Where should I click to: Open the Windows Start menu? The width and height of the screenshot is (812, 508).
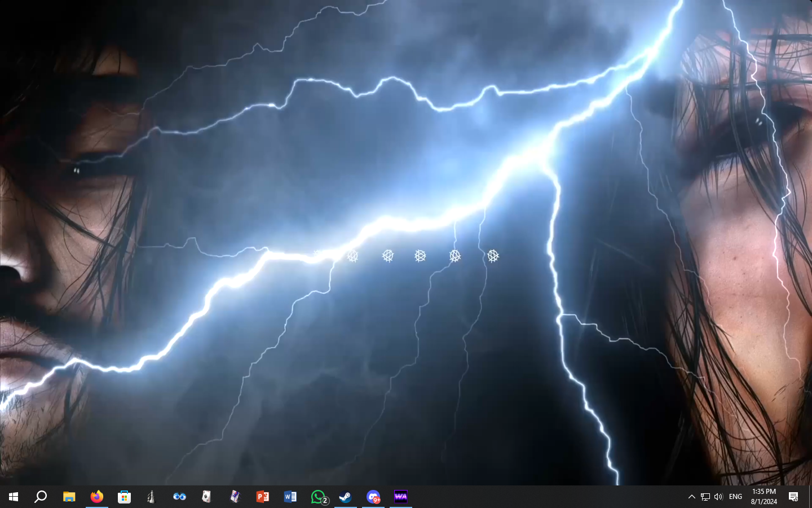tap(14, 497)
